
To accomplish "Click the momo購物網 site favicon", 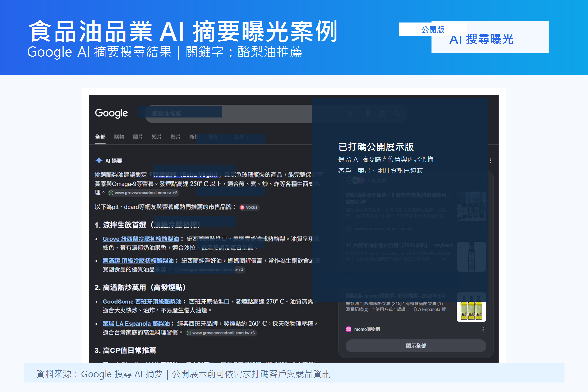I will coord(349,329).
